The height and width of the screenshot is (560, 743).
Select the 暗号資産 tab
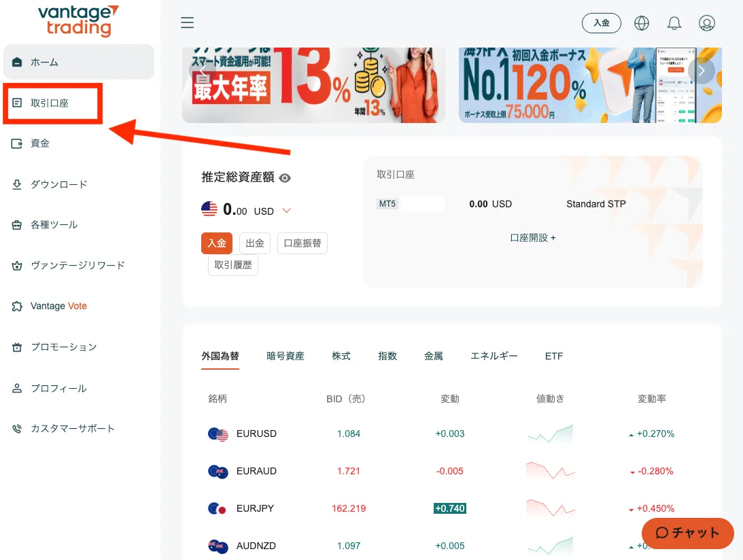pyautogui.click(x=286, y=356)
